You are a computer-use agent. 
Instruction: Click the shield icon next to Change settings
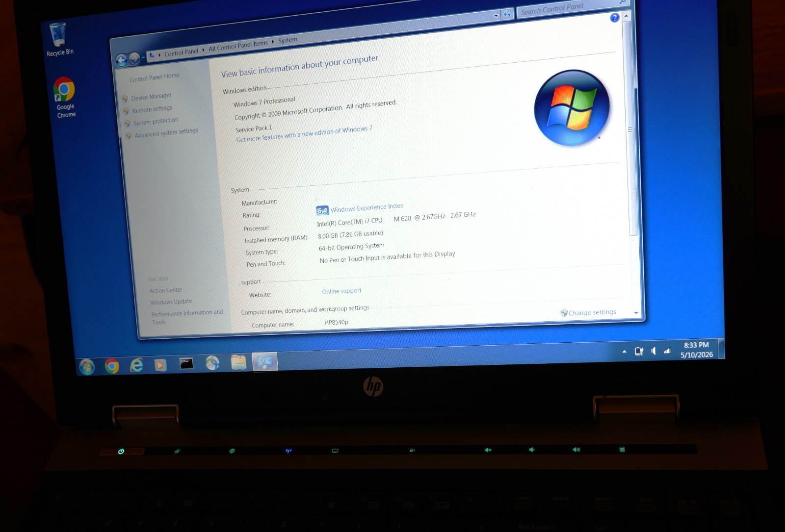[x=564, y=313]
